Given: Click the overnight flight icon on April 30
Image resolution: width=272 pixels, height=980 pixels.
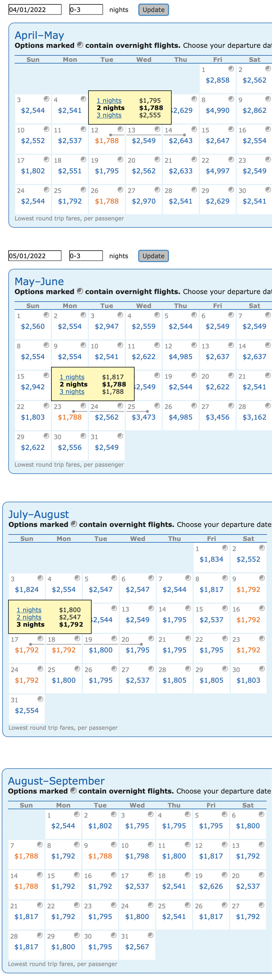Looking at the screenshot, I should (x=268, y=189).
